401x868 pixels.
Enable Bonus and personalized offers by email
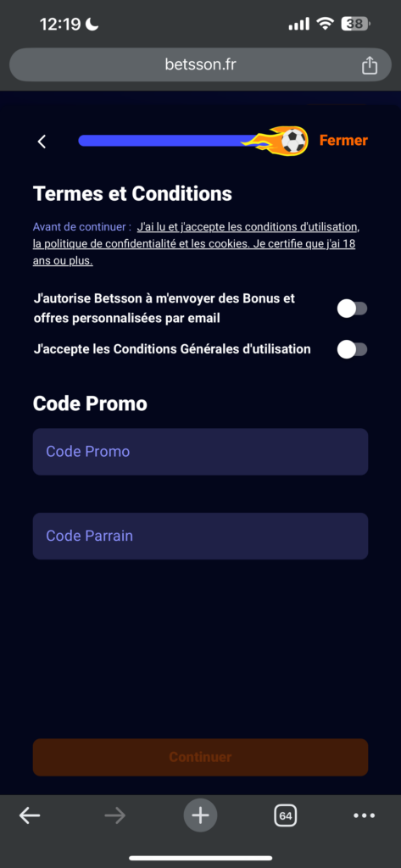point(353,309)
